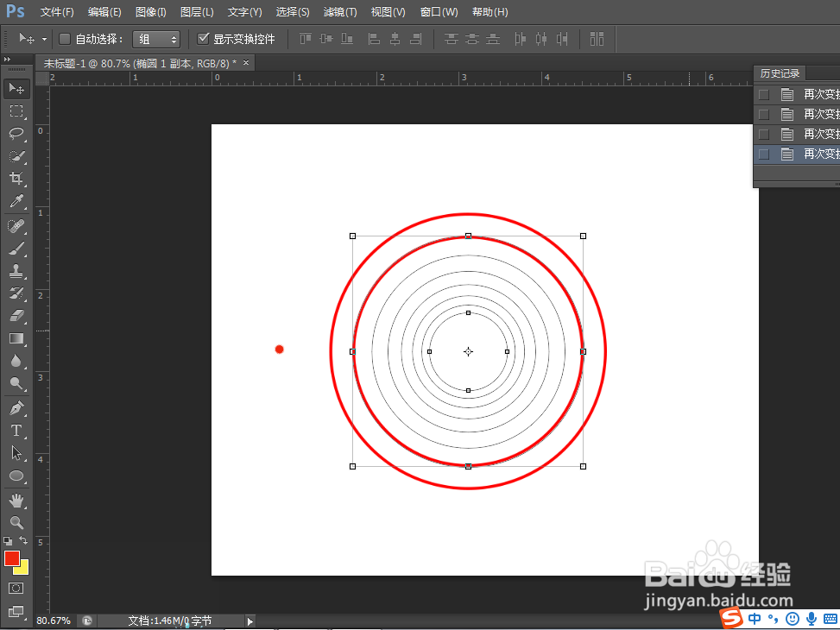The height and width of the screenshot is (630, 840).
Task: Select the Brush tool
Action: [x=16, y=249]
